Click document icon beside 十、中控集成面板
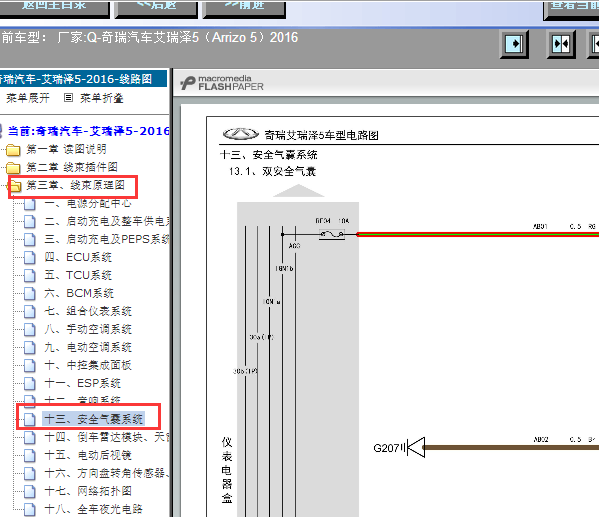599x517 pixels. click(x=30, y=365)
